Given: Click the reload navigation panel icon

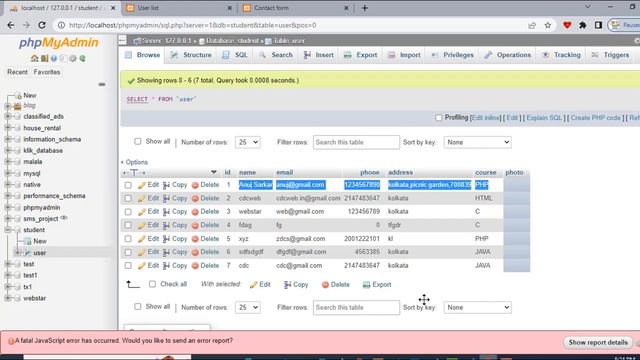Looking at the screenshot, I should [x=83, y=58].
